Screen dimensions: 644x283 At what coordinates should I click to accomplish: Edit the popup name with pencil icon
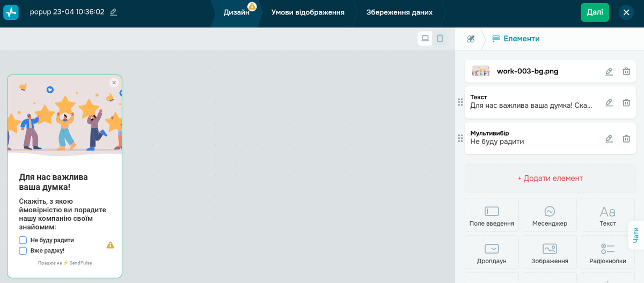coord(113,12)
